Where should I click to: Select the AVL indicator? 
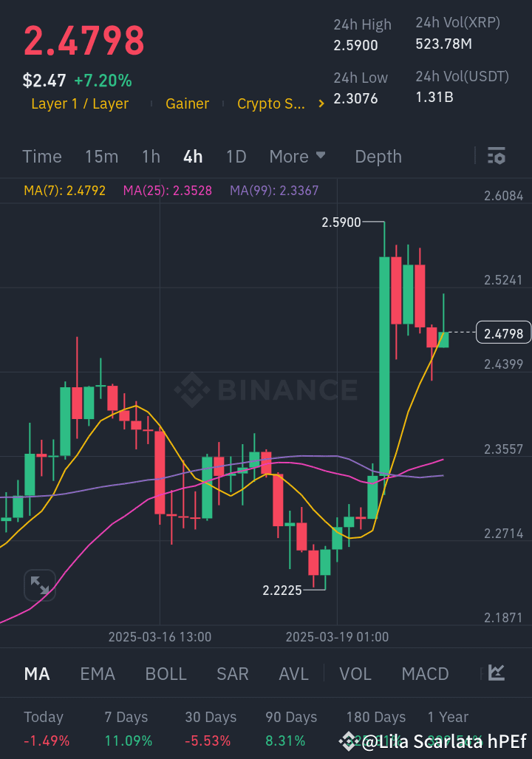[293, 673]
